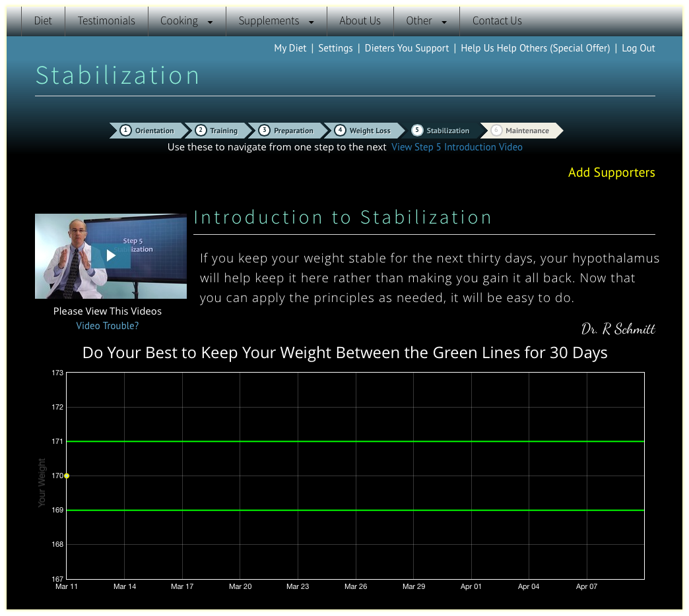Go to step 1 Orientation
The height and width of the screenshot is (616, 689).
[x=148, y=131]
